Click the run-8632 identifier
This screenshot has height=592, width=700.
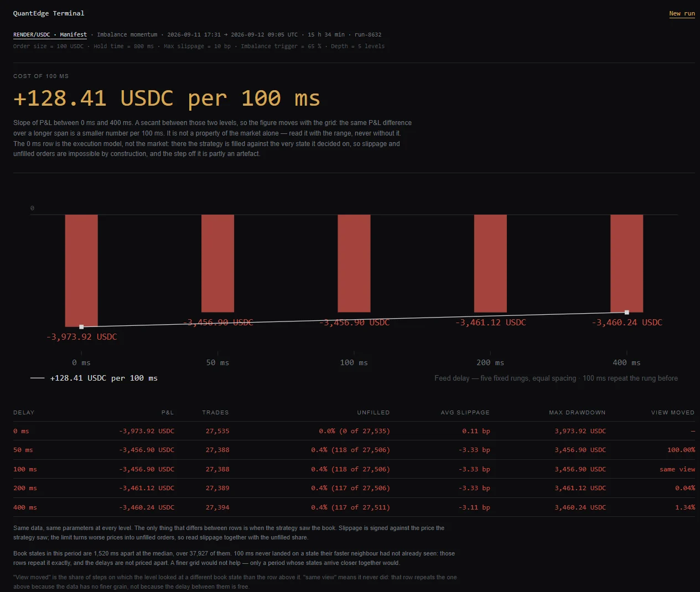tap(368, 34)
